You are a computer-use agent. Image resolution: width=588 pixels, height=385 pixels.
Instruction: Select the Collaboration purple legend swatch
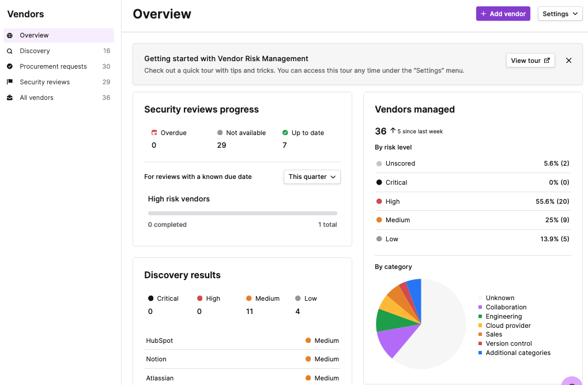click(480, 308)
